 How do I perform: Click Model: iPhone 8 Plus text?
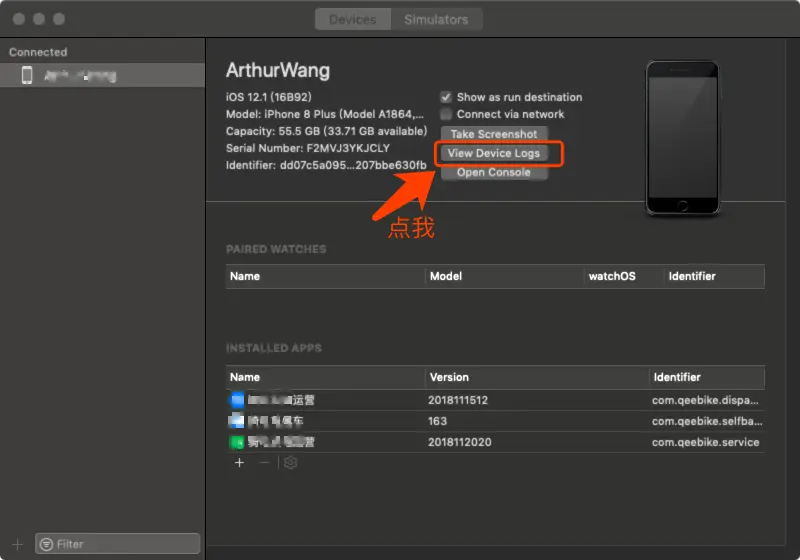tap(324, 114)
